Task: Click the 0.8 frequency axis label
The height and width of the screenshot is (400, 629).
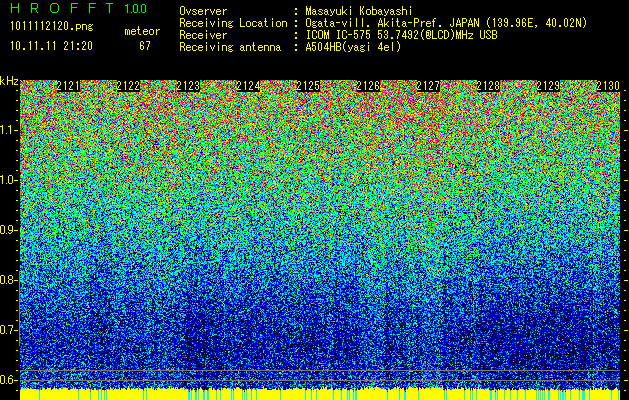Action: (8, 280)
